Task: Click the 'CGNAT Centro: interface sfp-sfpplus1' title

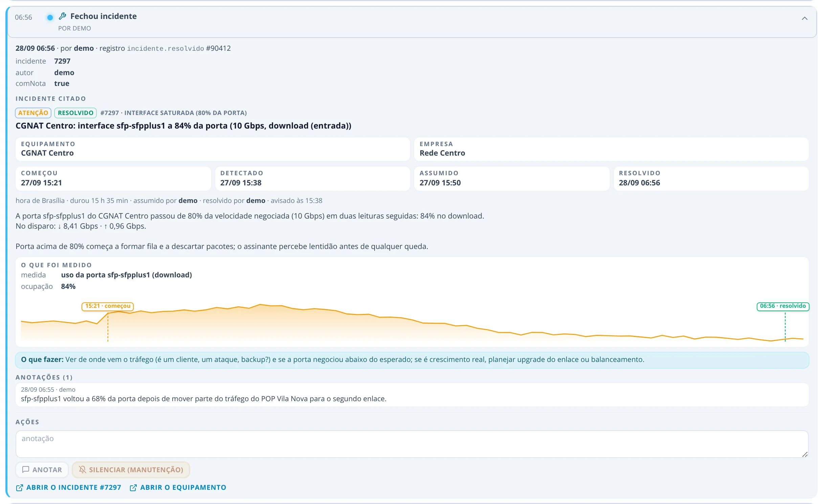Action: [x=183, y=125]
